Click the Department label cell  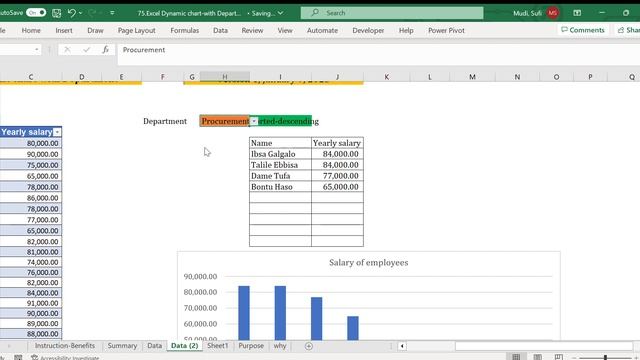(x=165, y=121)
